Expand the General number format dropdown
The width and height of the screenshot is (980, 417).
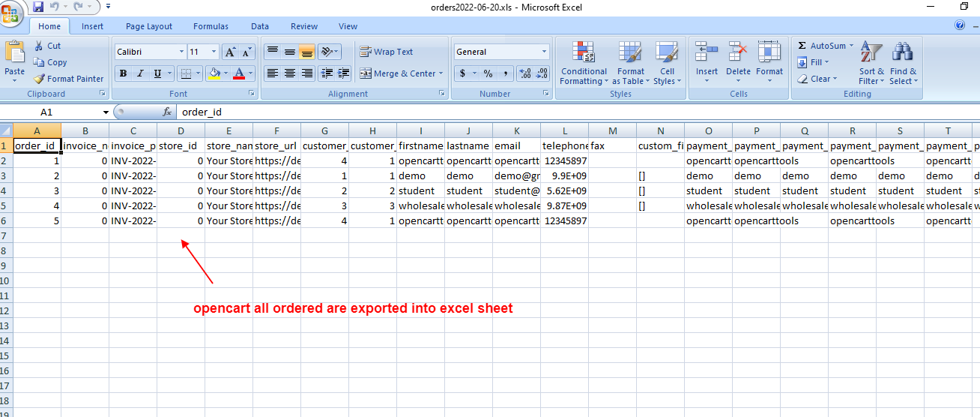tap(545, 52)
